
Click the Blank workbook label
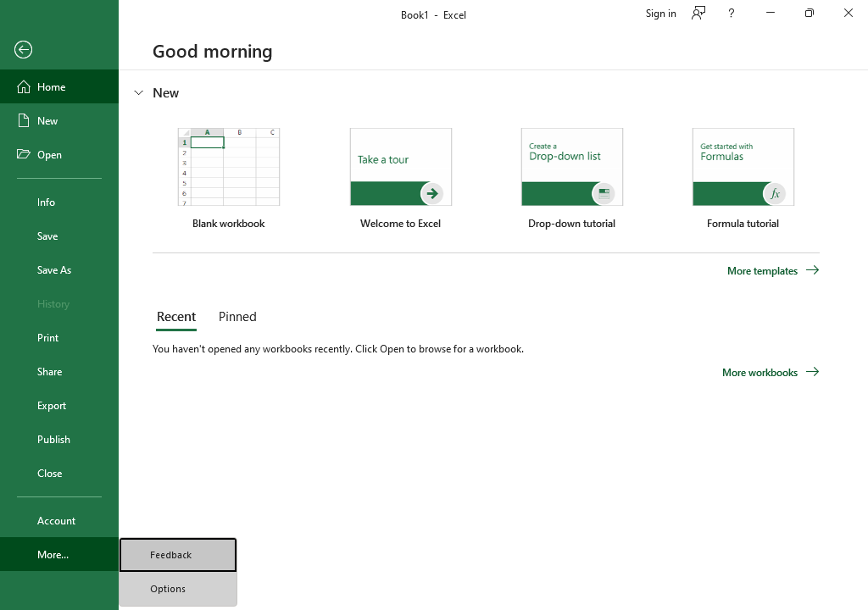229,224
